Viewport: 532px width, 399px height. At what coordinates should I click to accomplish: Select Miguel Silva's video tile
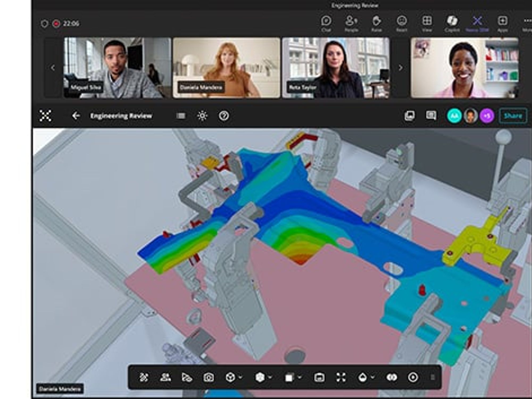point(117,68)
